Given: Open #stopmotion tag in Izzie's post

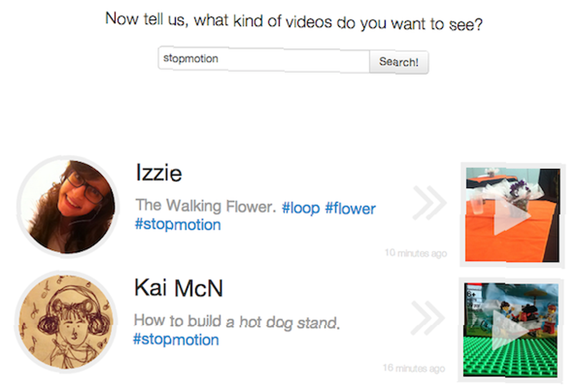Looking at the screenshot, I should [178, 224].
